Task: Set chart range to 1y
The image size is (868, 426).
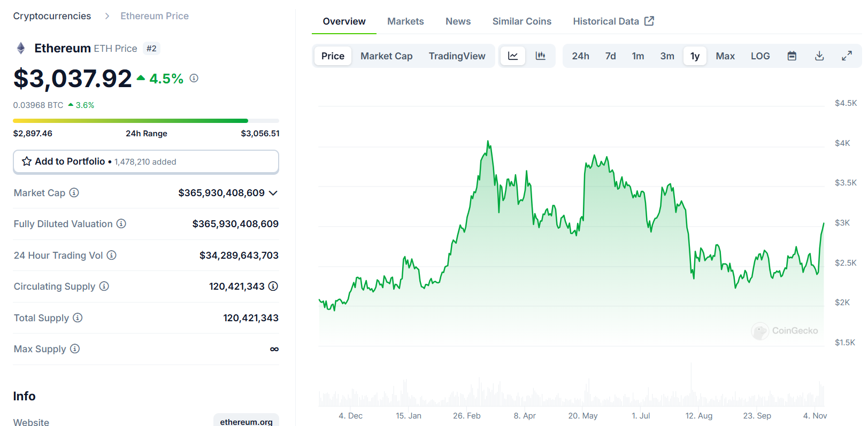Action: click(x=695, y=56)
